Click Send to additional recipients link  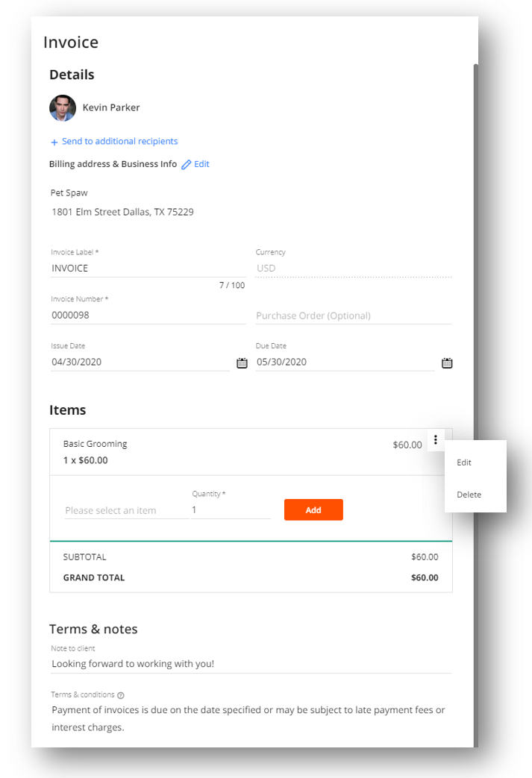pyautogui.click(x=119, y=142)
